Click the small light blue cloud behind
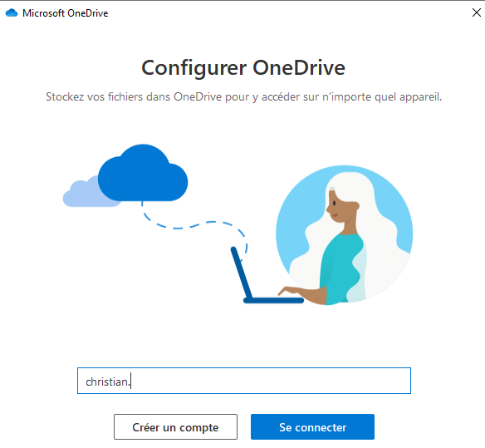The height and width of the screenshot is (448, 485). (x=81, y=194)
